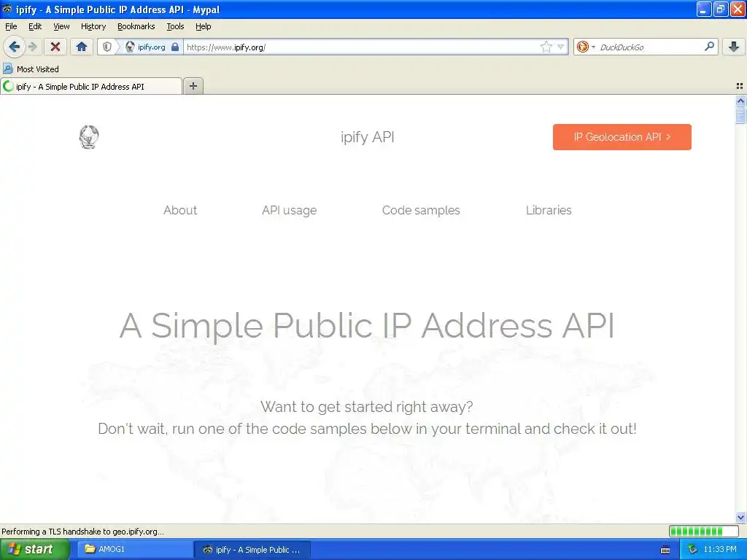This screenshot has width=747, height=560.
Task: Click the scrollbar down arrow
Action: point(740,517)
